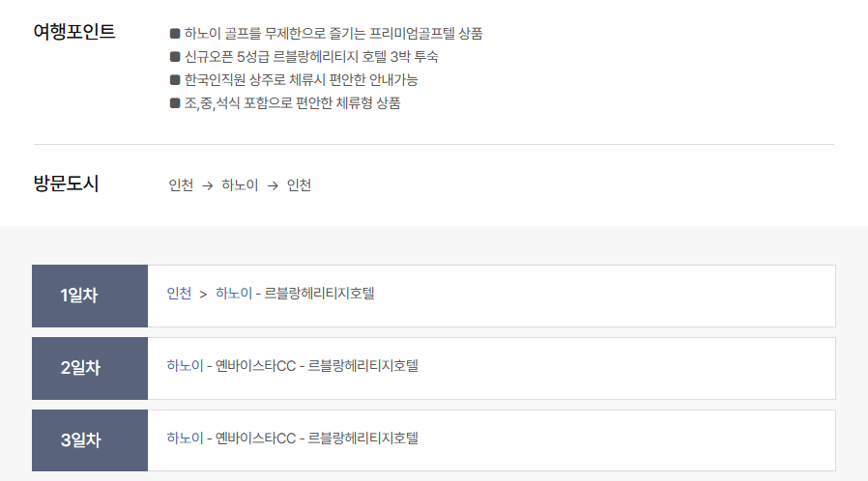This screenshot has height=481, width=868.
Task: Click the bullet icon beside 조,중,석식 포함으로
Action: [175, 103]
